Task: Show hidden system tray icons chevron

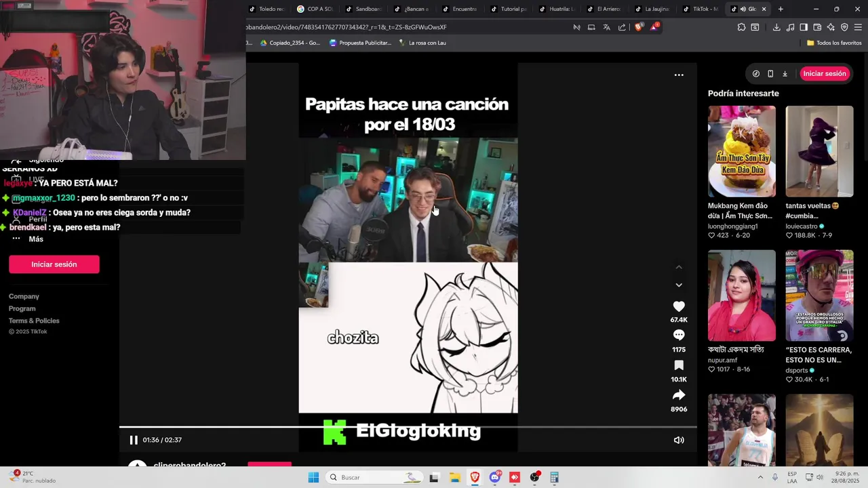Action: coord(760,477)
